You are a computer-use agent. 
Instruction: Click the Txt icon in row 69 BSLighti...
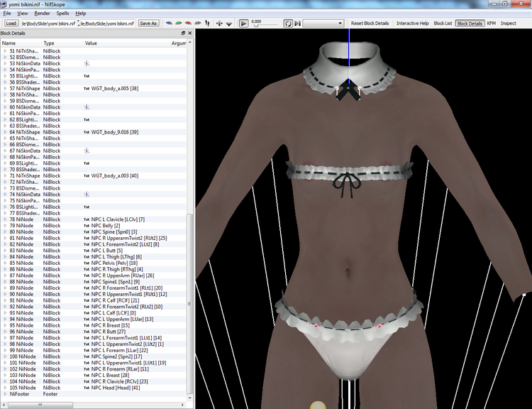point(87,163)
